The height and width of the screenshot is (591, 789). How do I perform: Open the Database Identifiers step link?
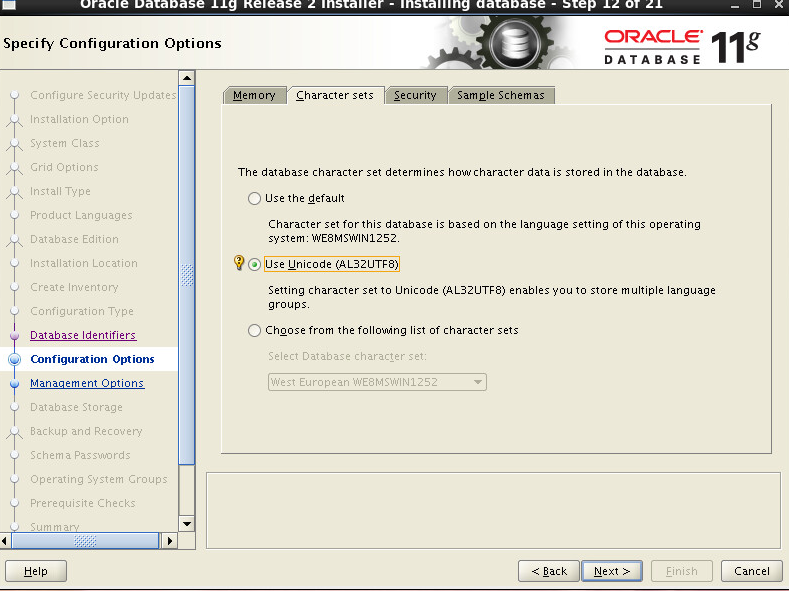pos(83,335)
